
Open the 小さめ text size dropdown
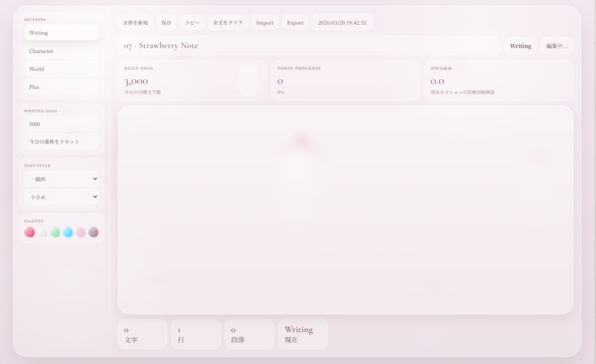click(x=61, y=197)
